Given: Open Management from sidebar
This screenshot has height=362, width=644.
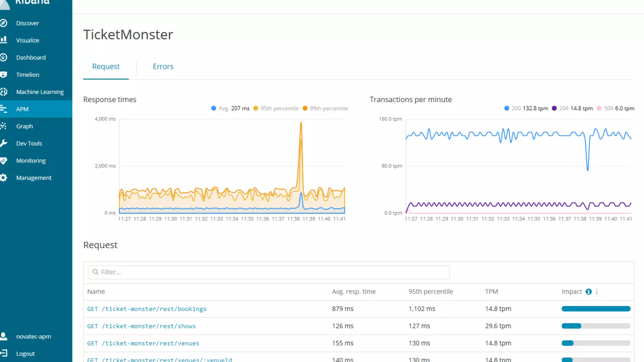Looking at the screenshot, I should (x=34, y=178).
